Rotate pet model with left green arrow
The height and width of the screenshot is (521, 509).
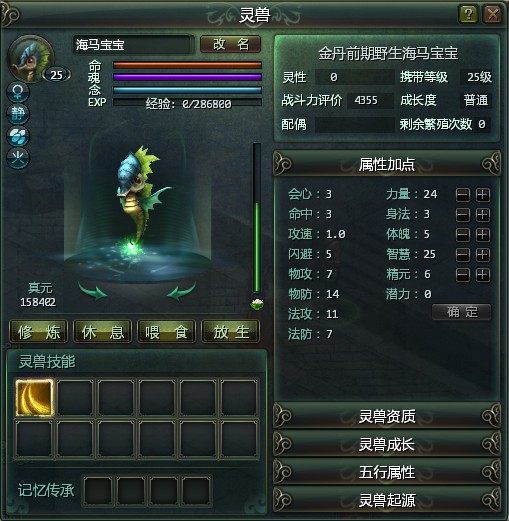[93, 291]
